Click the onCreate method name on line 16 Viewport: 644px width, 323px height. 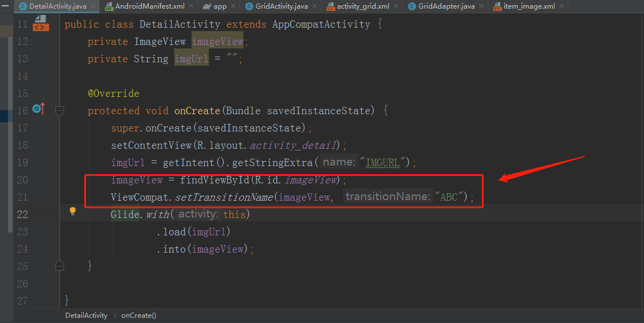tap(197, 110)
